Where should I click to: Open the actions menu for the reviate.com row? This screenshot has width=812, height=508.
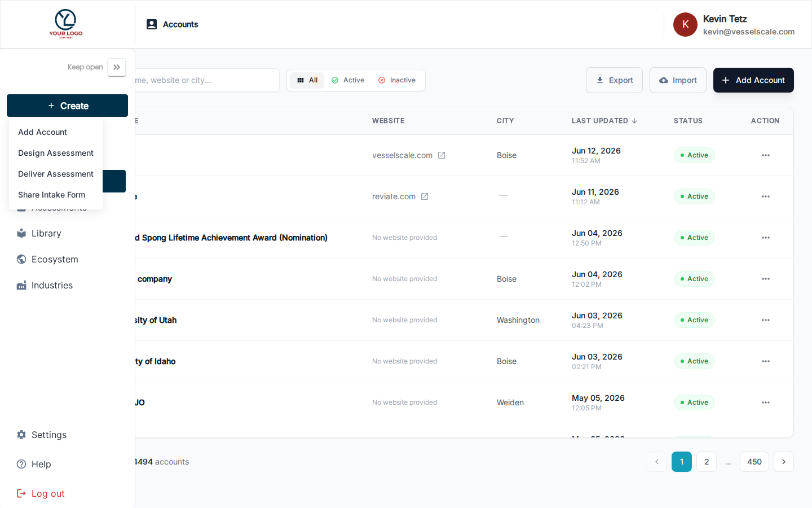pos(766,196)
